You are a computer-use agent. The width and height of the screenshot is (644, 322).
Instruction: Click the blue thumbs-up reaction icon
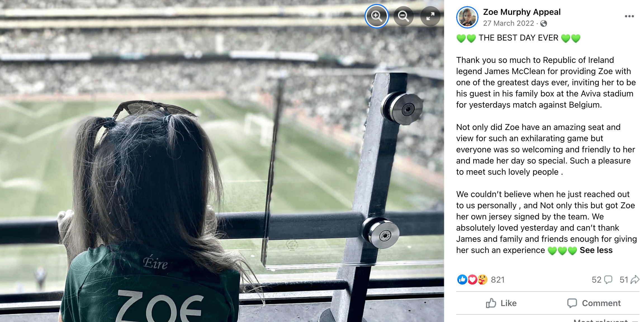pos(462,280)
